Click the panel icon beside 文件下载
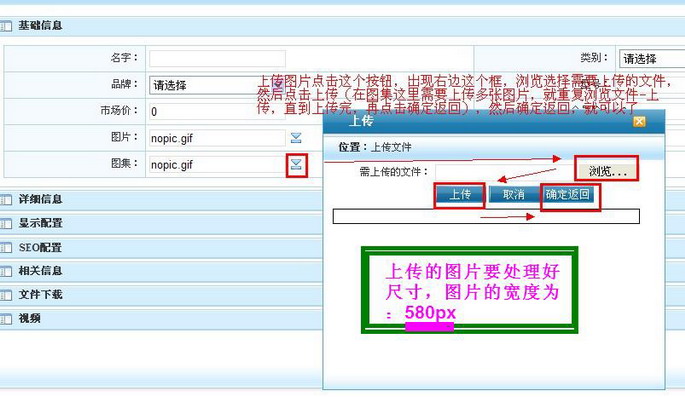The height and width of the screenshot is (397, 685). 6,295
